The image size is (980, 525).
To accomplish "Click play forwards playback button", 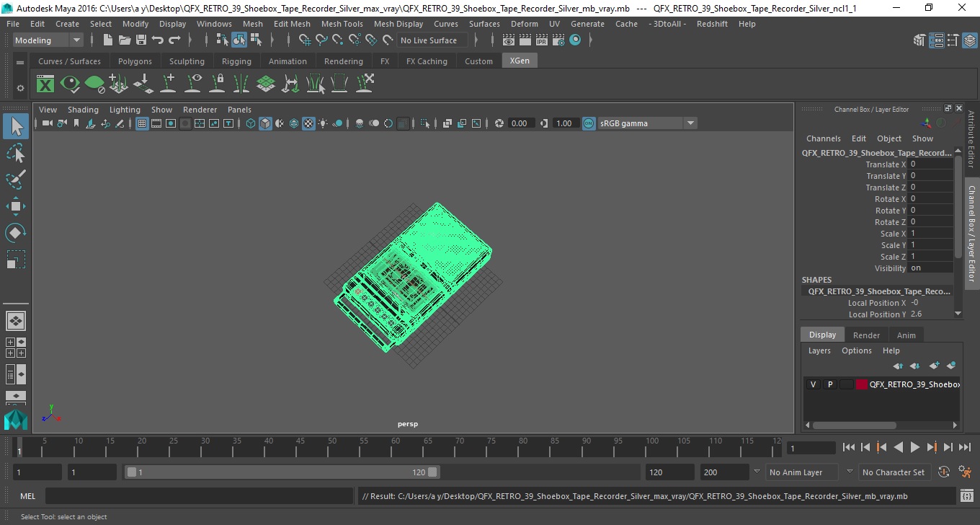I will pos(915,448).
